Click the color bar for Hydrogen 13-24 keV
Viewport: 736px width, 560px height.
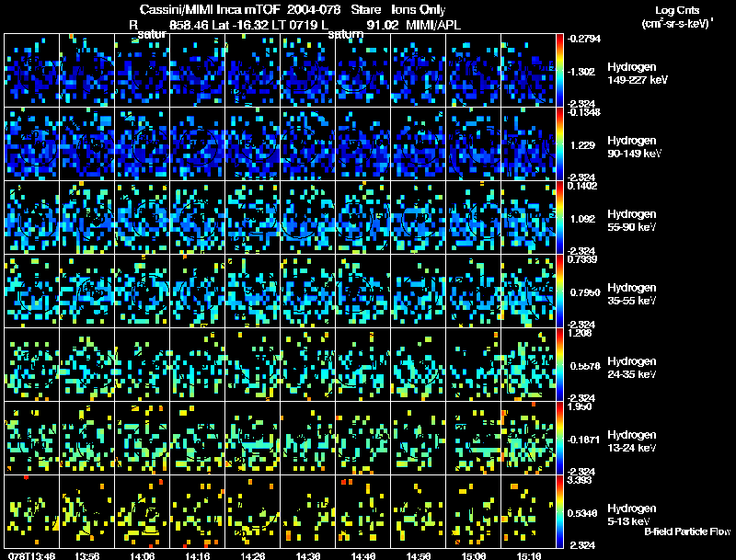(x=559, y=439)
